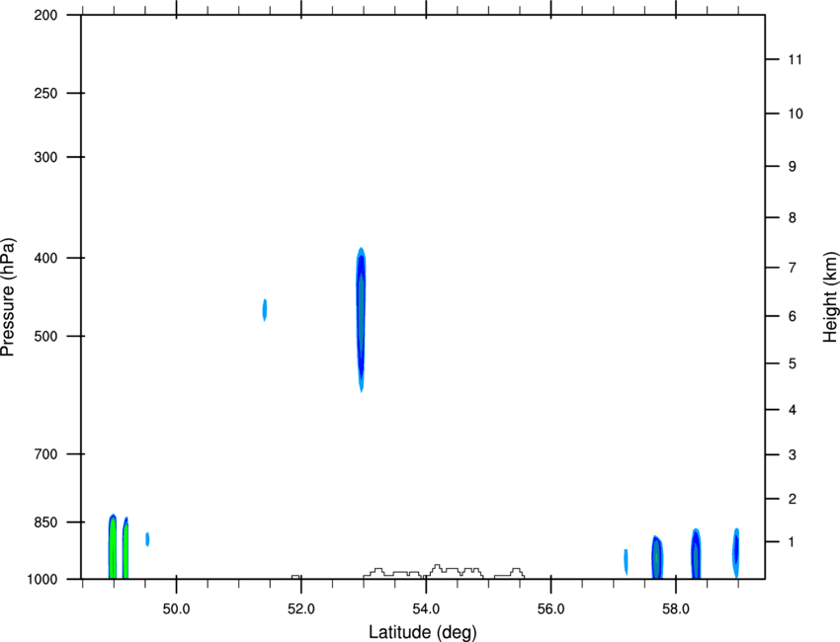Click the 56.0 latitude label
This screenshot has height=642, width=840.
pyautogui.click(x=550, y=609)
